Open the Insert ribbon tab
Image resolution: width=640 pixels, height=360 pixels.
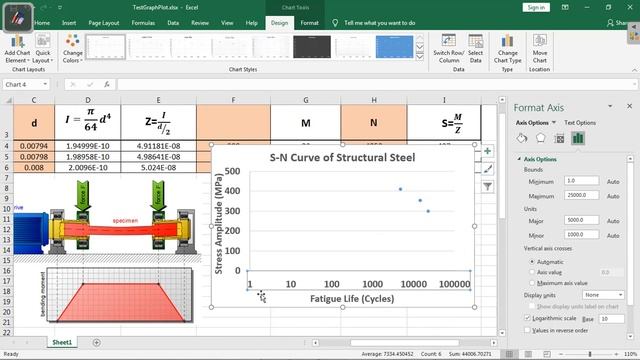click(x=69, y=23)
